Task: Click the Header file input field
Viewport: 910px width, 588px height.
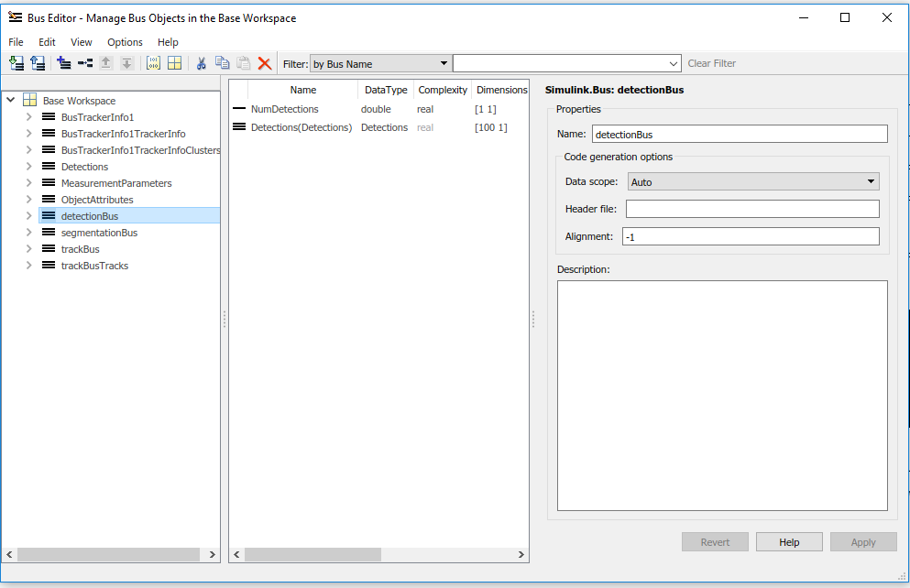Action: (752, 209)
